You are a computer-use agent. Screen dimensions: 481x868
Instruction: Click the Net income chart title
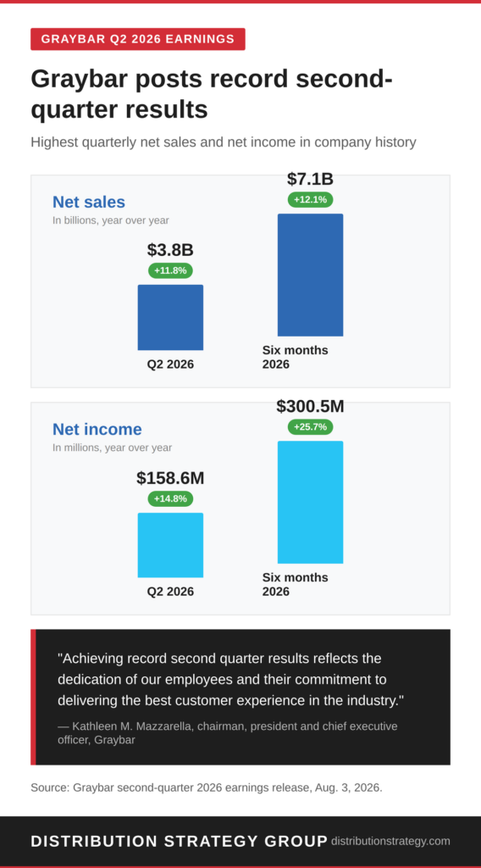click(97, 429)
